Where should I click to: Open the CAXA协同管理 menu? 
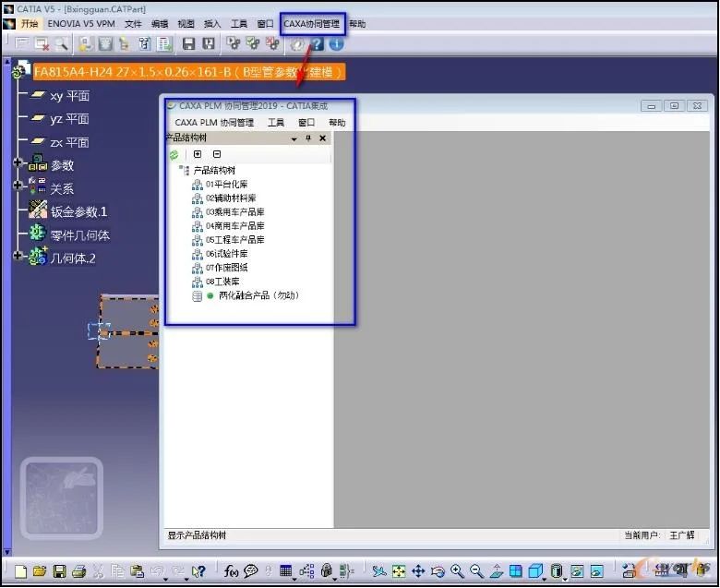[x=312, y=24]
